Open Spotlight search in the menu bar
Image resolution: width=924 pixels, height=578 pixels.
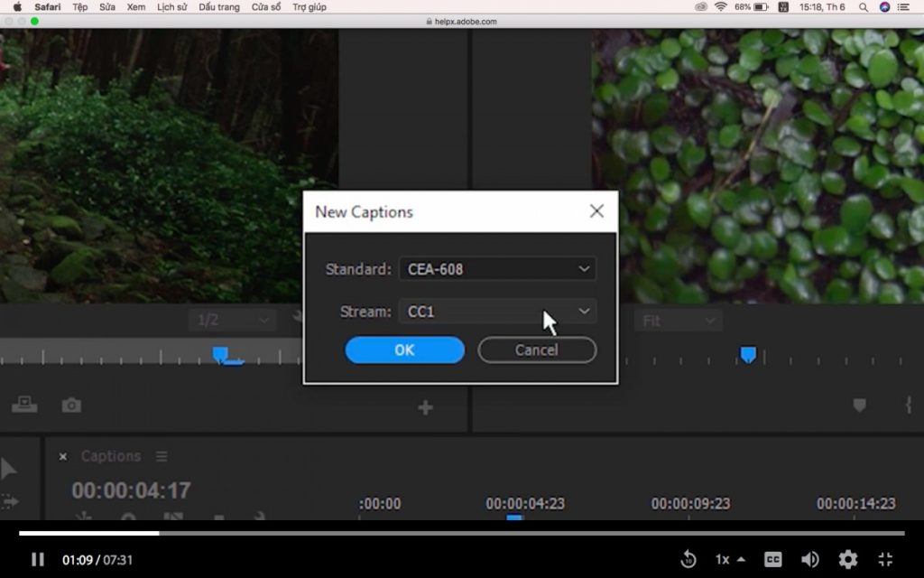pos(862,6)
